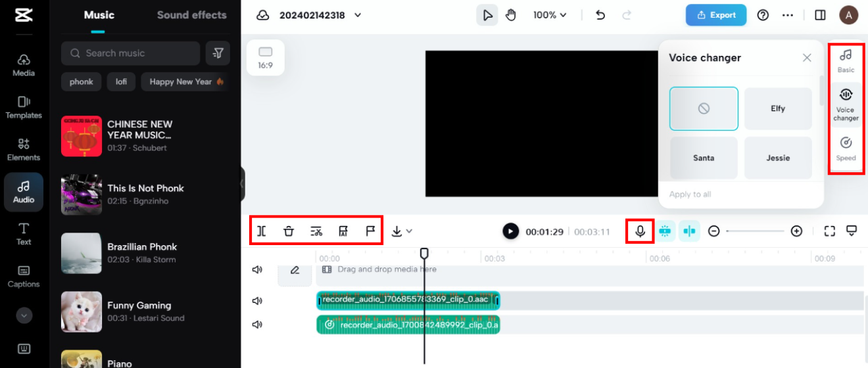Click the beat detection tool icon
The image size is (868, 368).
pos(343,231)
